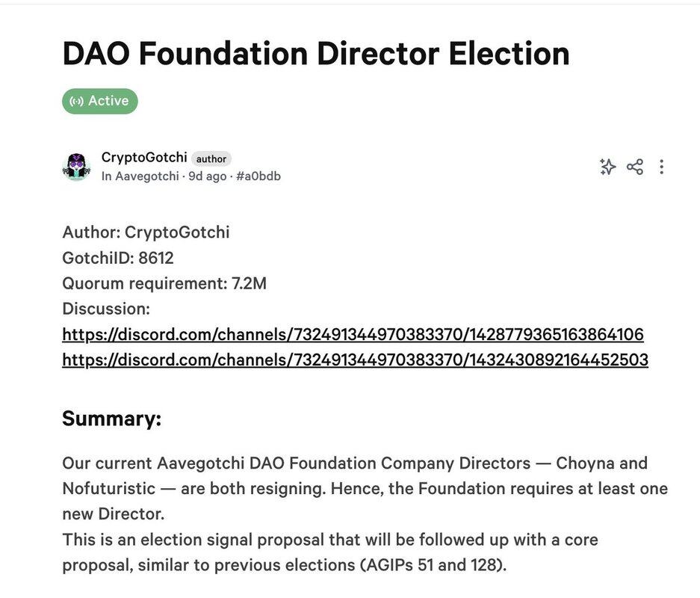Go to the Aavegotchi space link
The width and height of the screenshot is (700, 598).
point(146,176)
